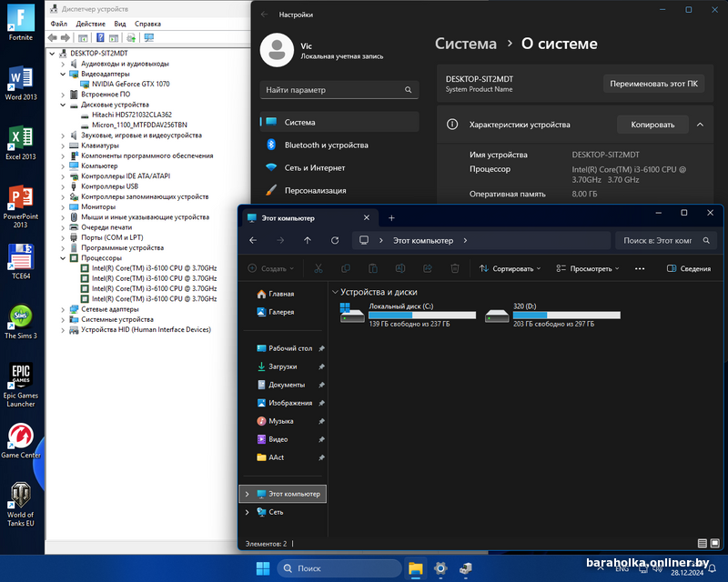Close the Этот компьютер tab
This screenshot has height=582, width=728.
pos(367,217)
